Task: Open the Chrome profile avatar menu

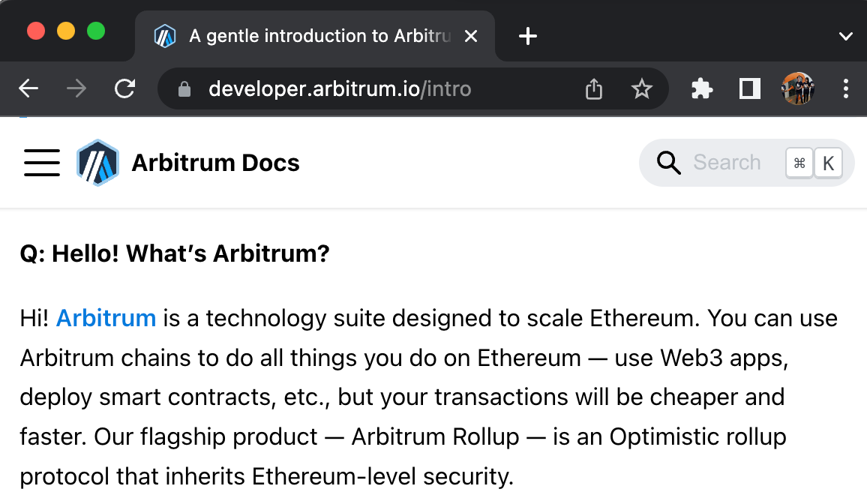Action: [x=798, y=89]
